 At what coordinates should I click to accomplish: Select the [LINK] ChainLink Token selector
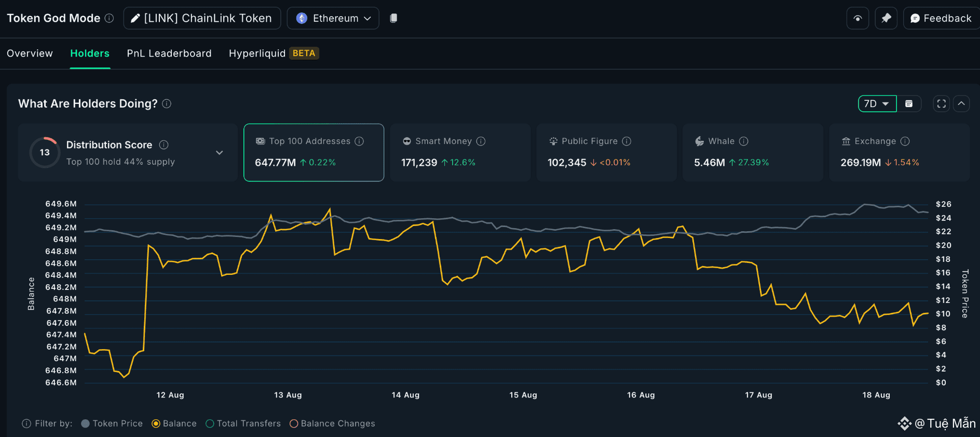point(202,18)
